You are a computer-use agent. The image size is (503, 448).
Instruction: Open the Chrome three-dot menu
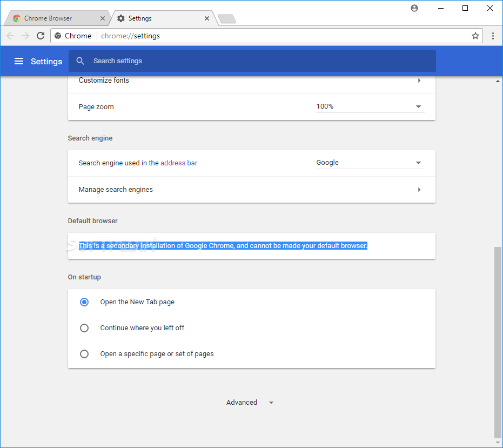tap(493, 36)
